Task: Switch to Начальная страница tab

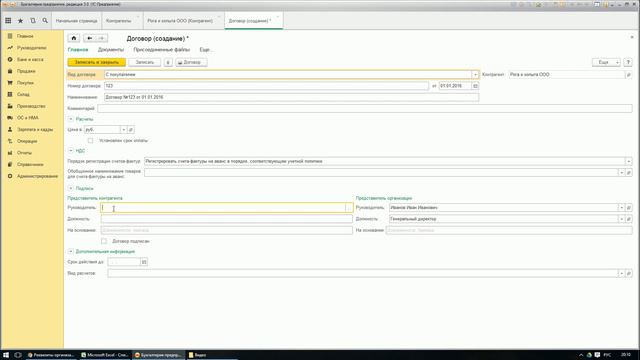Action: (76, 21)
